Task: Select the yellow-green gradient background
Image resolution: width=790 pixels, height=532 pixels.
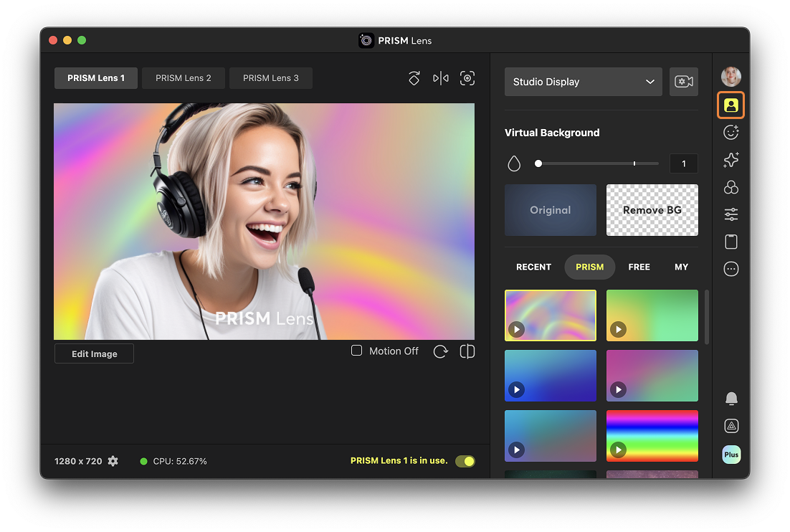Action: [x=652, y=315]
